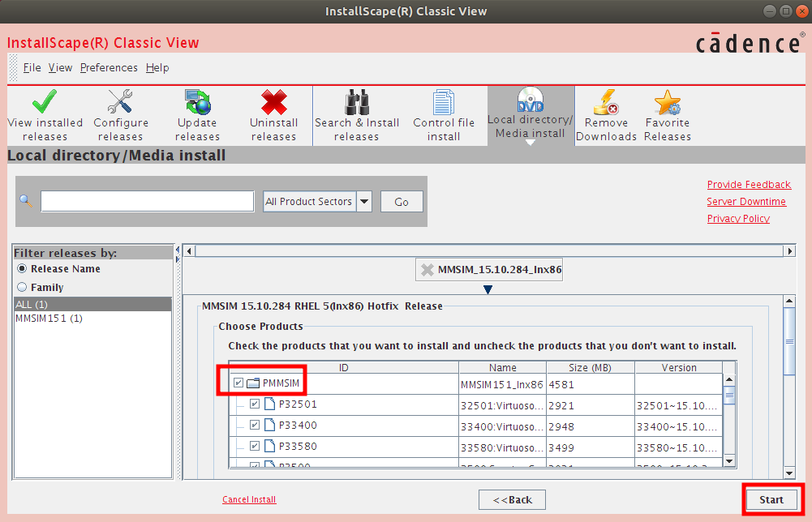
Task: Click the 2921 size cell
Action: point(591,405)
